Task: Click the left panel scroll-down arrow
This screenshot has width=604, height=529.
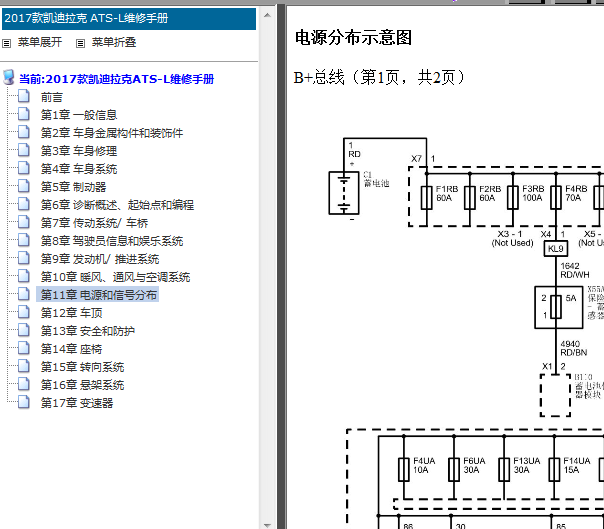Action: (x=267, y=525)
